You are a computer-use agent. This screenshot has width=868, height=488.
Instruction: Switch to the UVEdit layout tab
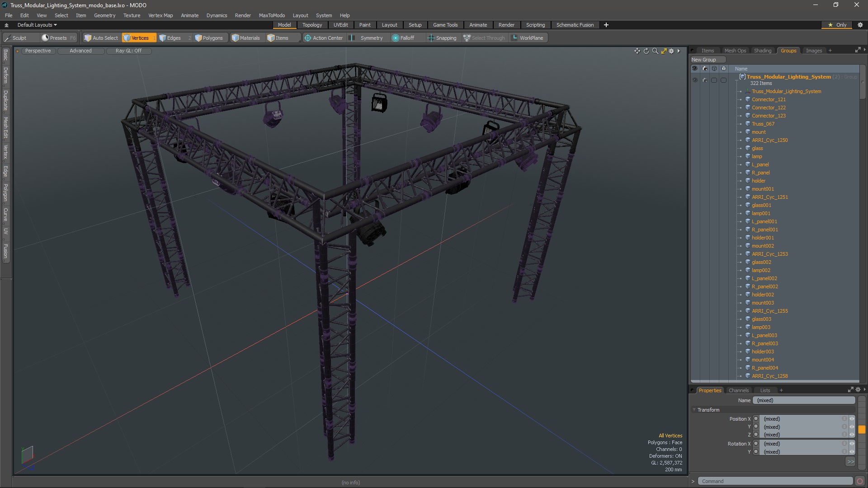pos(340,25)
